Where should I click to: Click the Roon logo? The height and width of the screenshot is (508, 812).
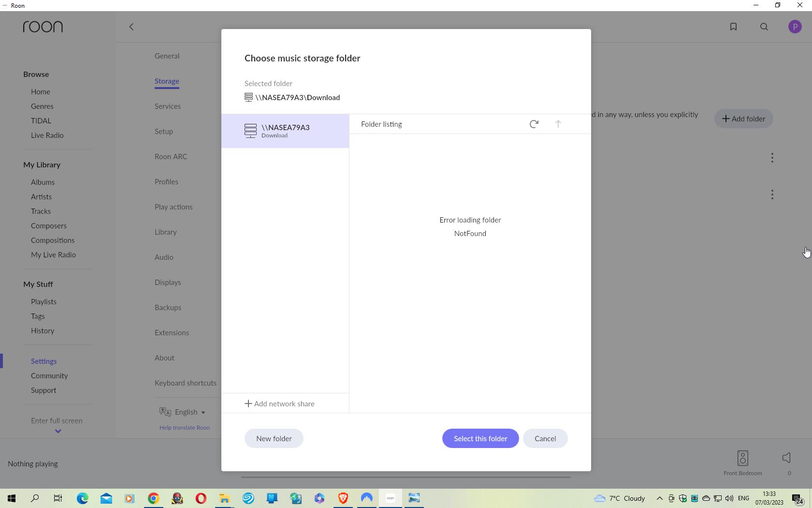pyautogui.click(x=43, y=27)
